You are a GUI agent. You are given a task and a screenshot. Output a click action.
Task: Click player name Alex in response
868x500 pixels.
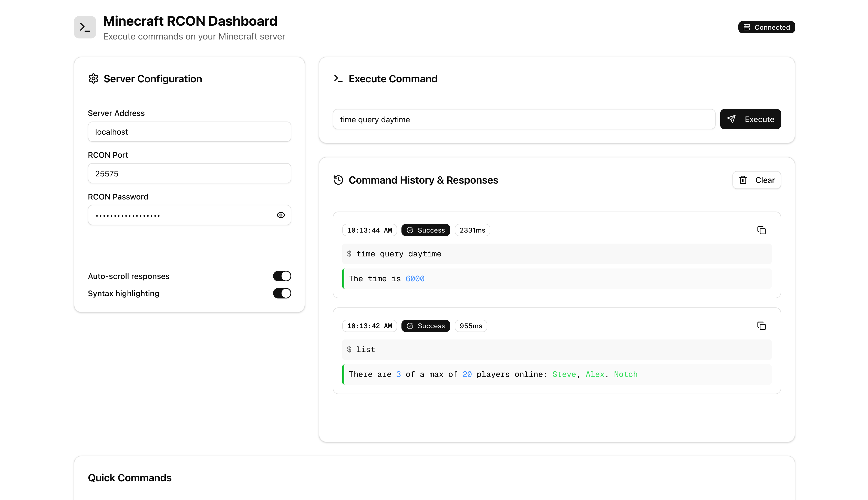coord(595,374)
